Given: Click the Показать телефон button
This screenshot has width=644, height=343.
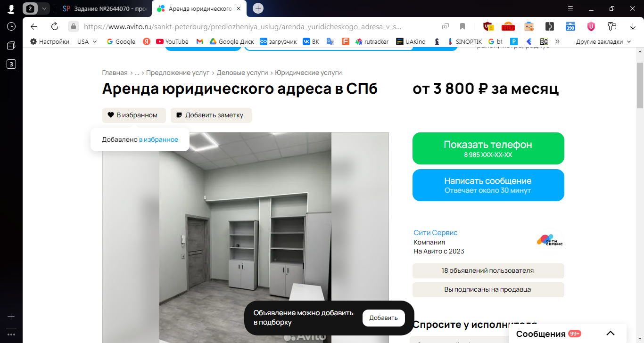Looking at the screenshot, I should tap(488, 148).
